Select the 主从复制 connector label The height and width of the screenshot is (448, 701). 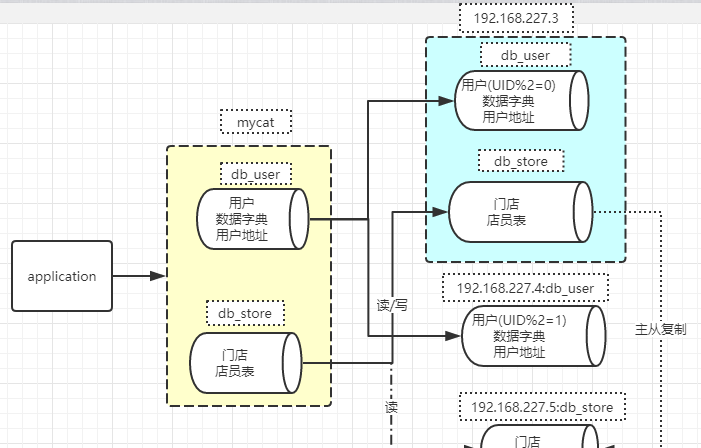tap(660, 329)
